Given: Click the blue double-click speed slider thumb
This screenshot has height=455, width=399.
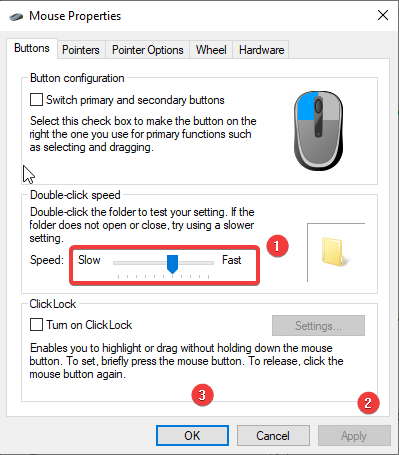Looking at the screenshot, I should 172,264.
